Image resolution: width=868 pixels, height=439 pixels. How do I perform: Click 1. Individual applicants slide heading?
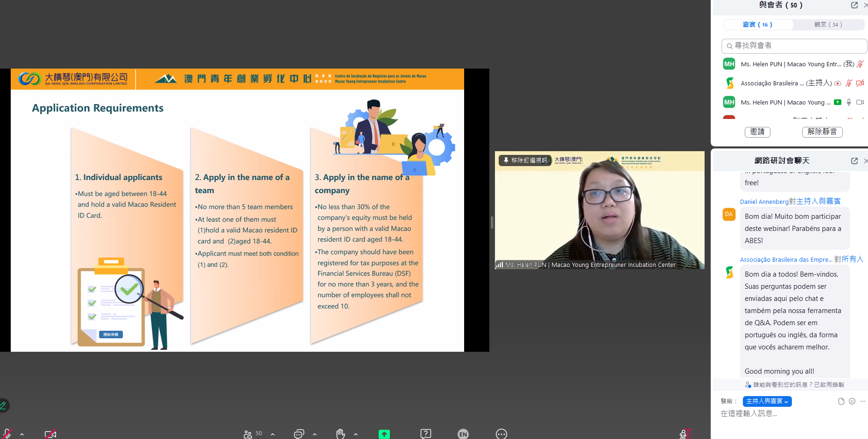(x=119, y=177)
